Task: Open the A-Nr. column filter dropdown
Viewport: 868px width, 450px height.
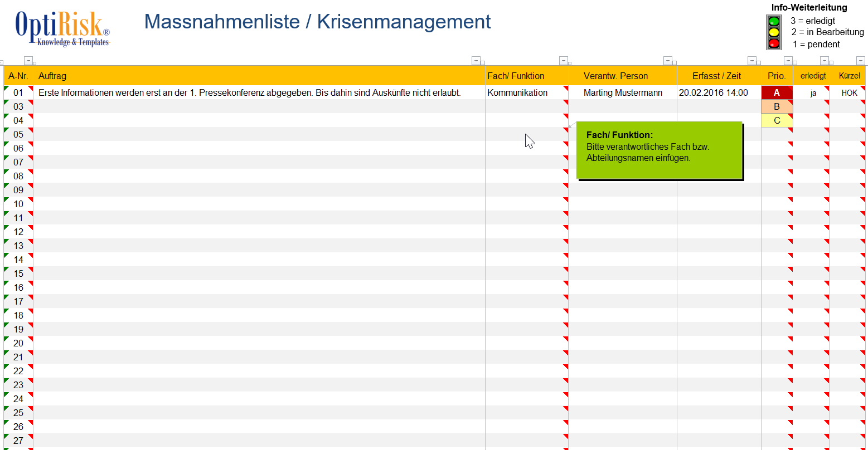Action: tap(28, 61)
